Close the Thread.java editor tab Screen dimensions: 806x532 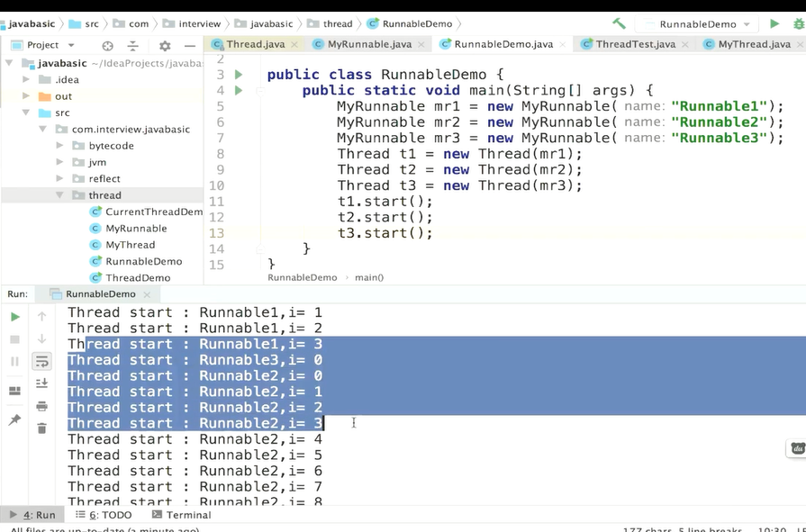point(294,44)
